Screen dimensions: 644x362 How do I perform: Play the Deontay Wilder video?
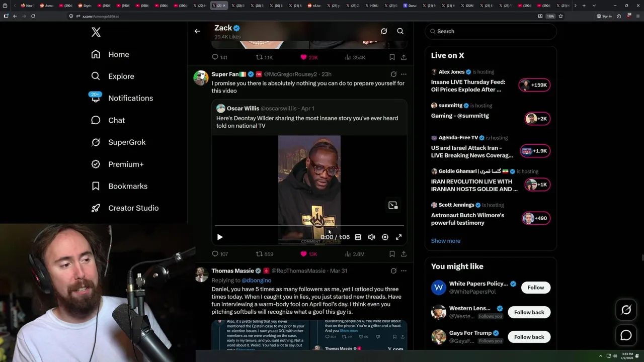coord(220,237)
